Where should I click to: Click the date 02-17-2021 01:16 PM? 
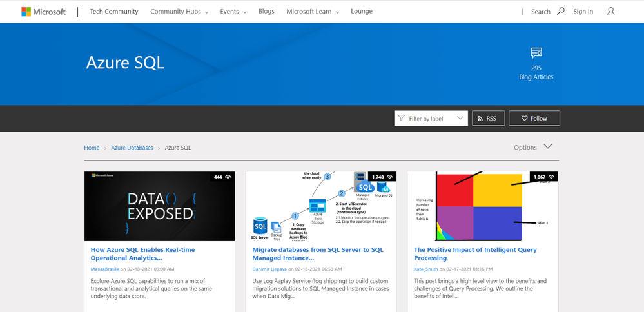coord(469,269)
